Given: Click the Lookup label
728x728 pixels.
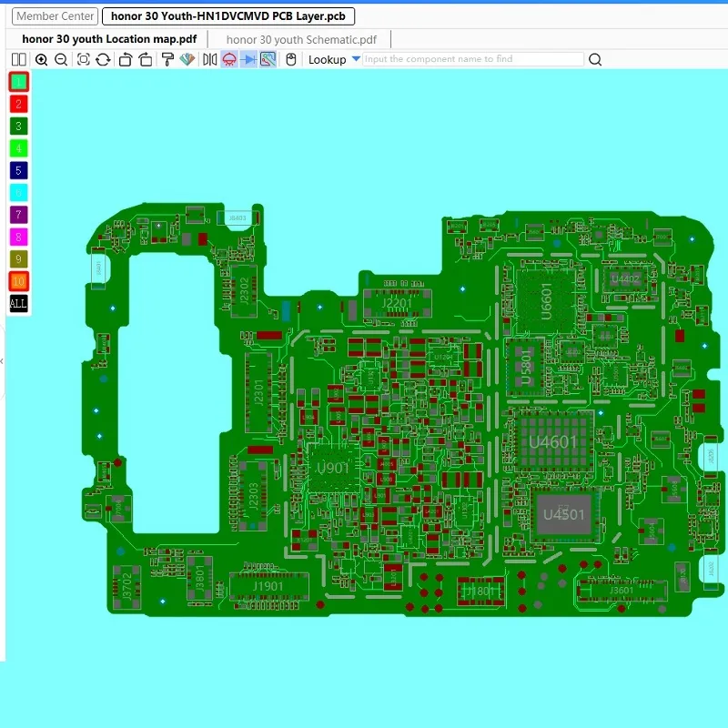Looking at the screenshot, I should click(328, 60).
